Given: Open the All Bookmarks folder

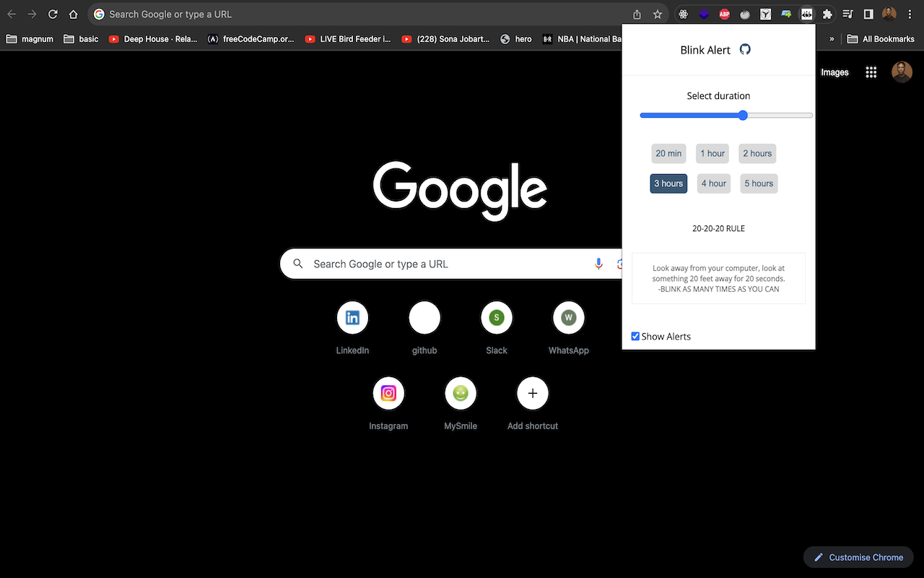Looking at the screenshot, I should (881, 39).
